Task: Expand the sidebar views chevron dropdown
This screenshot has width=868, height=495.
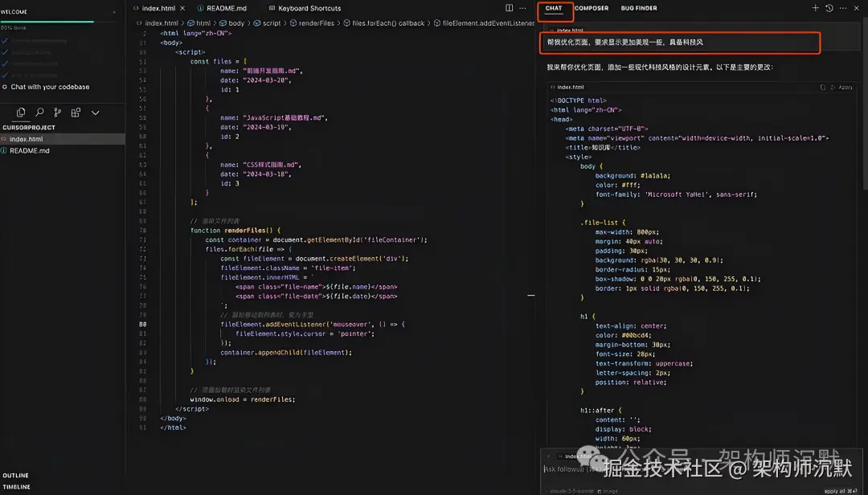Action: coord(95,112)
